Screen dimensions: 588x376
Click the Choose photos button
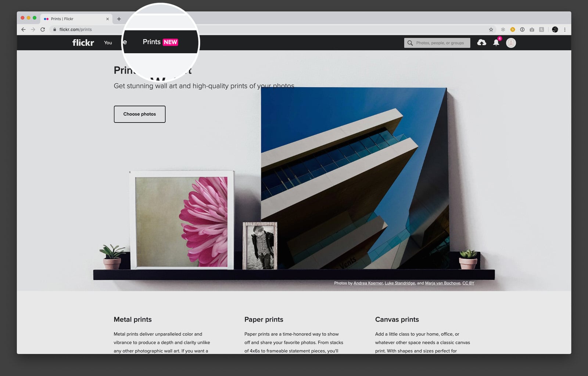(139, 114)
